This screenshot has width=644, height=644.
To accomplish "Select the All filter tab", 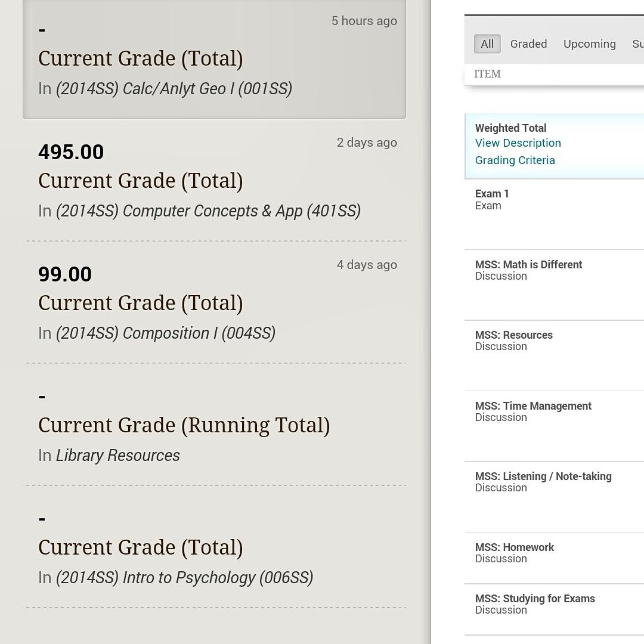I will tap(487, 44).
